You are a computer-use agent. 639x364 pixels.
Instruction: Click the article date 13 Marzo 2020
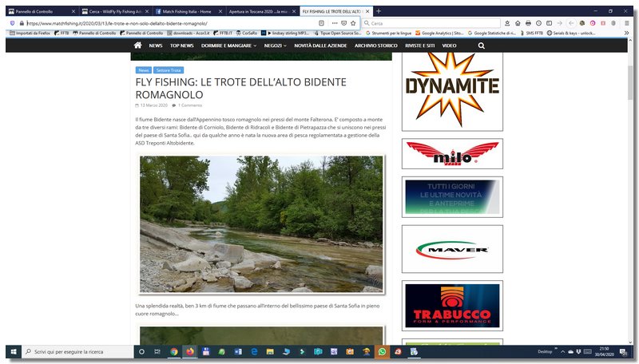153,105
